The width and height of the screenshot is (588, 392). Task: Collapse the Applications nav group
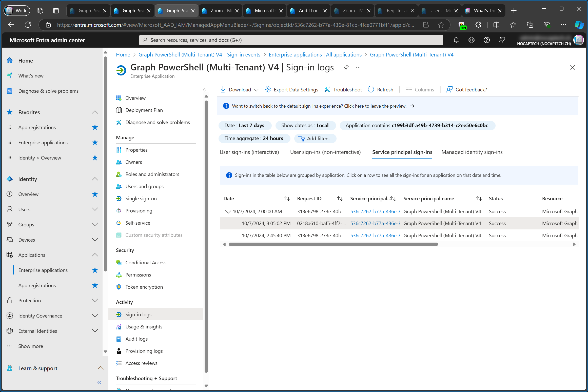point(95,255)
